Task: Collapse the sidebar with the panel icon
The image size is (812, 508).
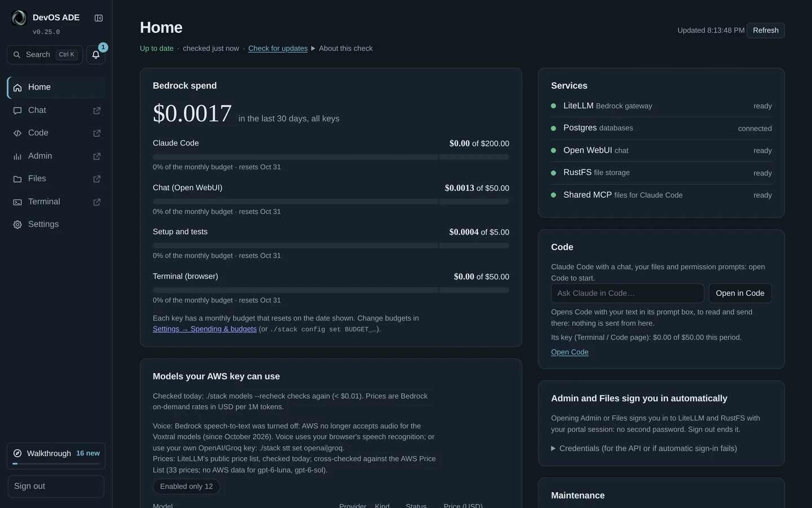Action: (99, 18)
